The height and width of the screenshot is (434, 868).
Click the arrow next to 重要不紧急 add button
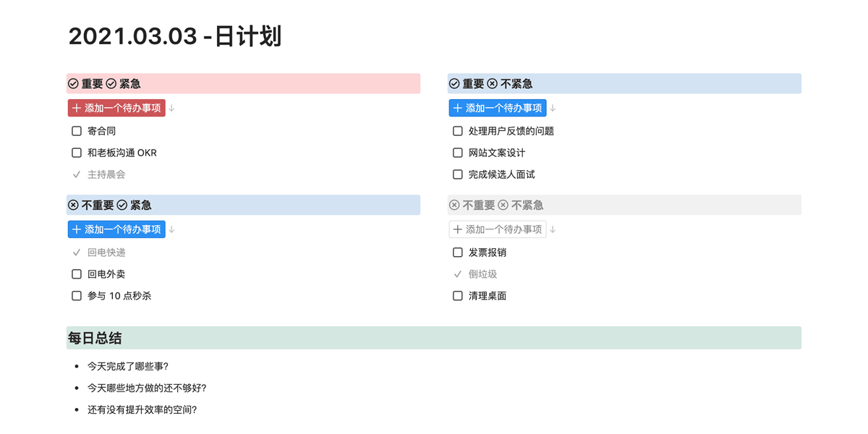click(x=553, y=109)
